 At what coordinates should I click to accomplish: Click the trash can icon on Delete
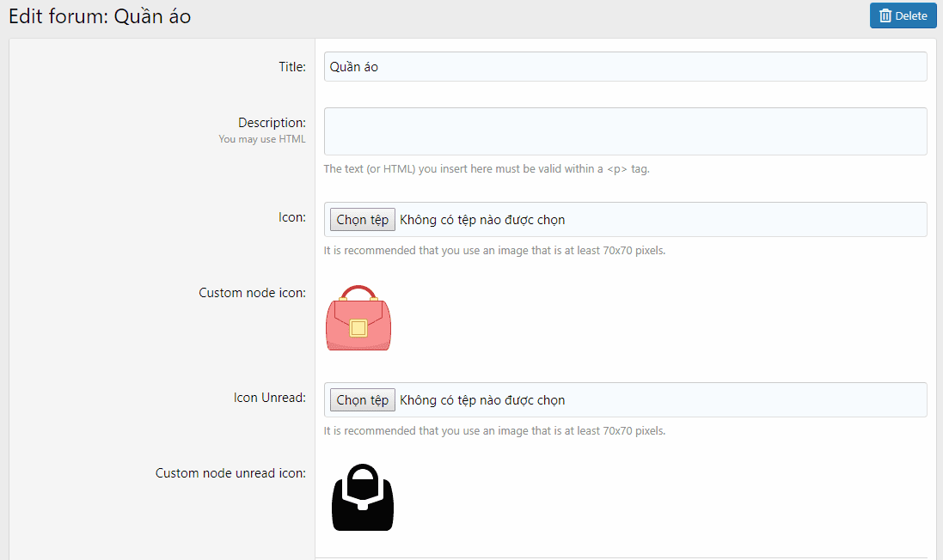[885, 16]
